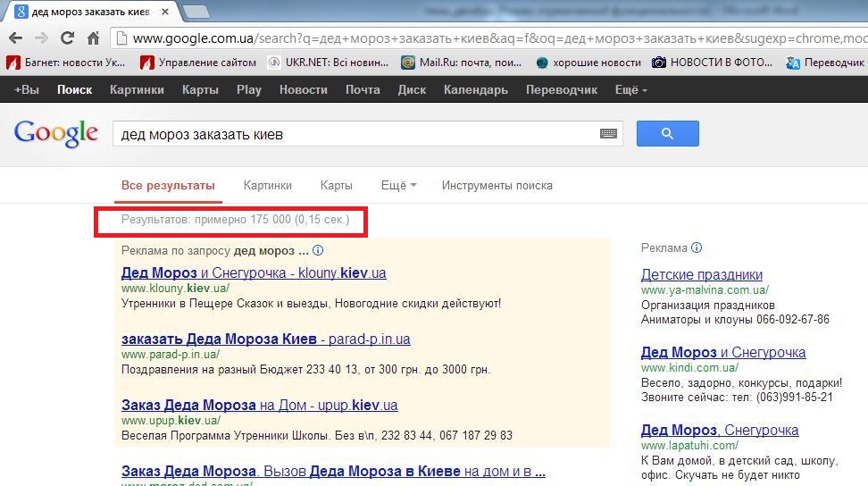Image resolution: width=868 pixels, height=486 pixels.
Task: Click the browser forward arrow
Action: tap(41, 38)
